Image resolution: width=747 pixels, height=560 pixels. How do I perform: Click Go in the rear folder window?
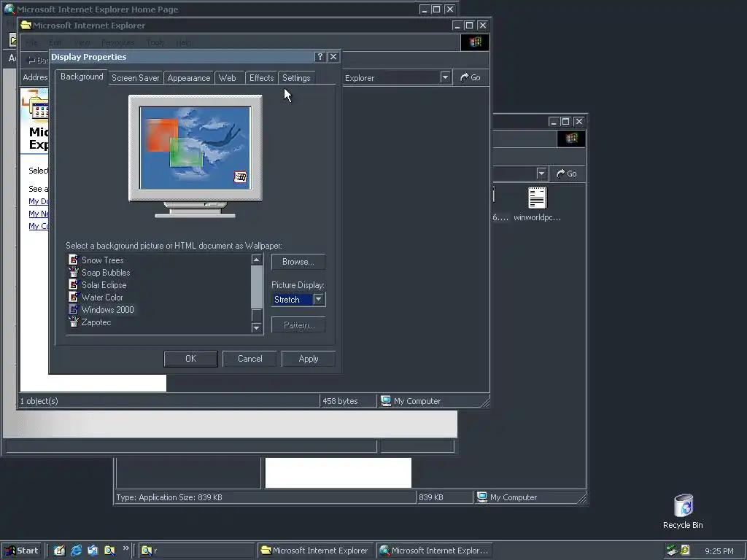(566, 174)
